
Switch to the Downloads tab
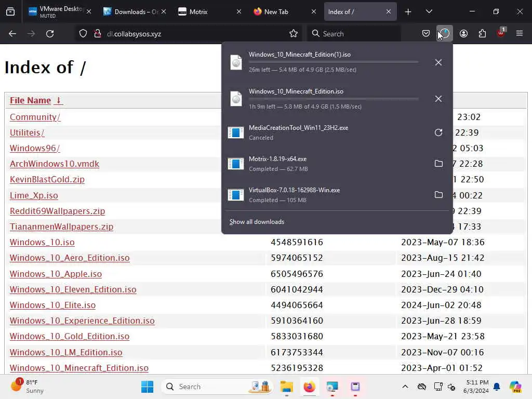click(x=134, y=12)
